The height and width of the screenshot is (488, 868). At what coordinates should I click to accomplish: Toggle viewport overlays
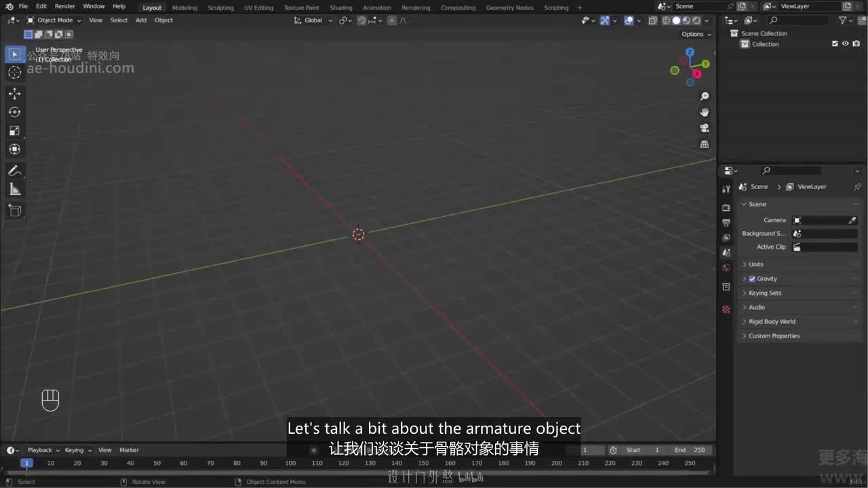point(629,20)
